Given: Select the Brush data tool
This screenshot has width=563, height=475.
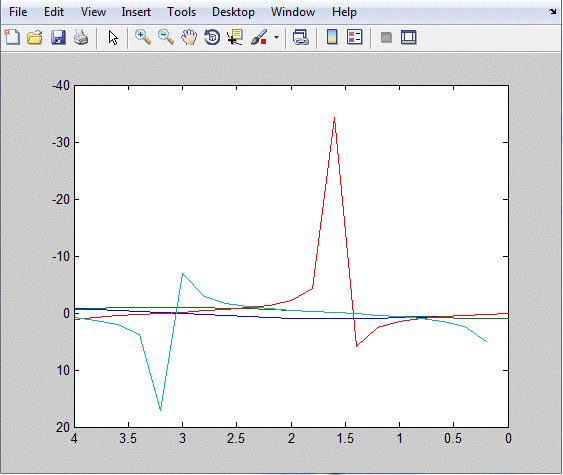Looking at the screenshot, I should pos(259,37).
